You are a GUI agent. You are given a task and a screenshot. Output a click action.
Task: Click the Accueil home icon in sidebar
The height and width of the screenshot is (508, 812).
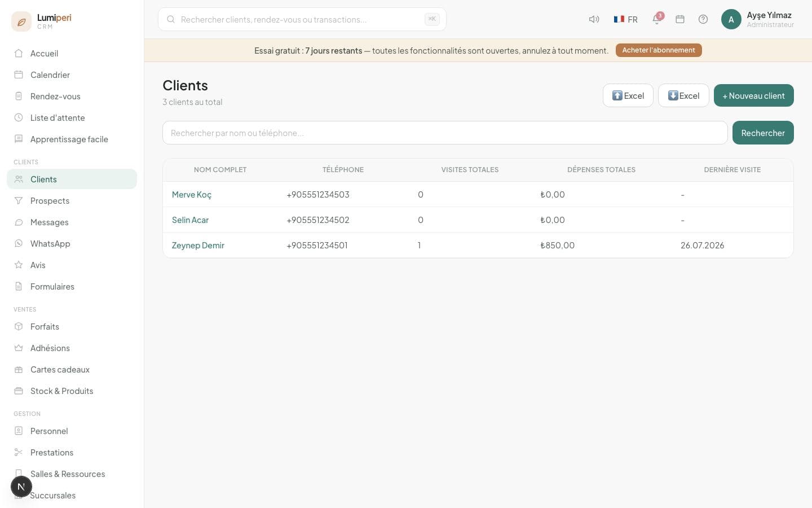19,53
